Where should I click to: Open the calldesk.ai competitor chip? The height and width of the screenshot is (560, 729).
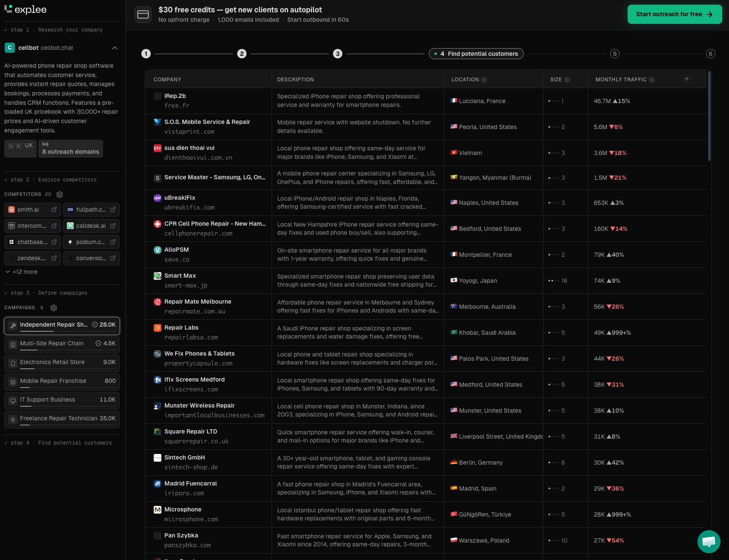pos(91,226)
